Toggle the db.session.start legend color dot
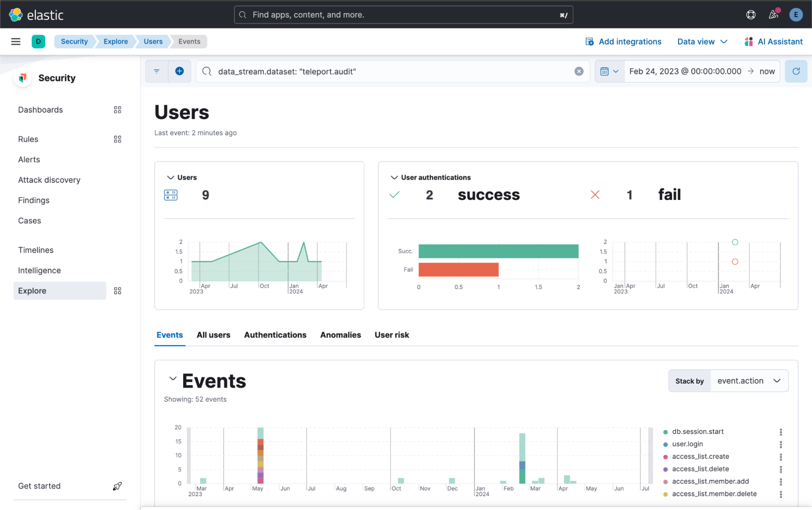Screen dimensions: 812x510 [665, 432]
